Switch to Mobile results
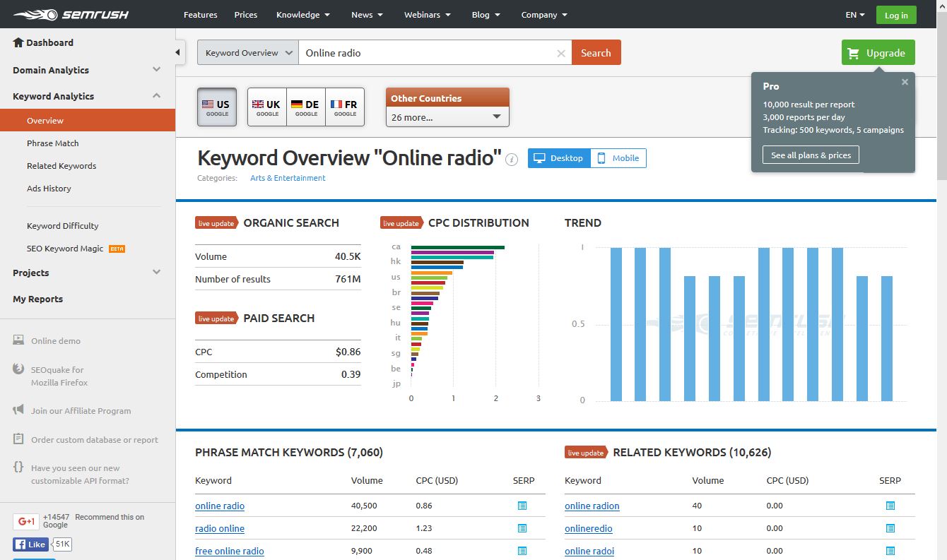 tap(618, 158)
